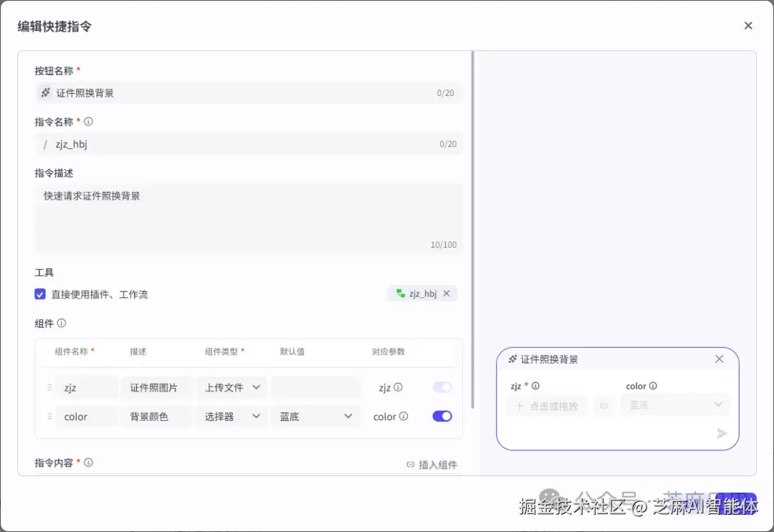Edit component name field zjz
This screenshot has height=532, width=774.
pos(87,387)
